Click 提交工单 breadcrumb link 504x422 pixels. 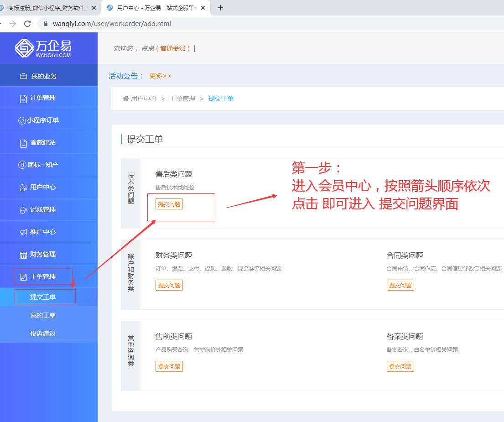pyautogui.click(x=221, y=99)
